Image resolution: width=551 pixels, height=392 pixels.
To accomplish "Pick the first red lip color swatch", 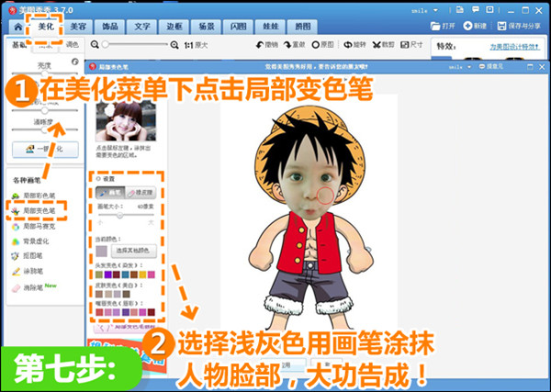I will [99, 312].
